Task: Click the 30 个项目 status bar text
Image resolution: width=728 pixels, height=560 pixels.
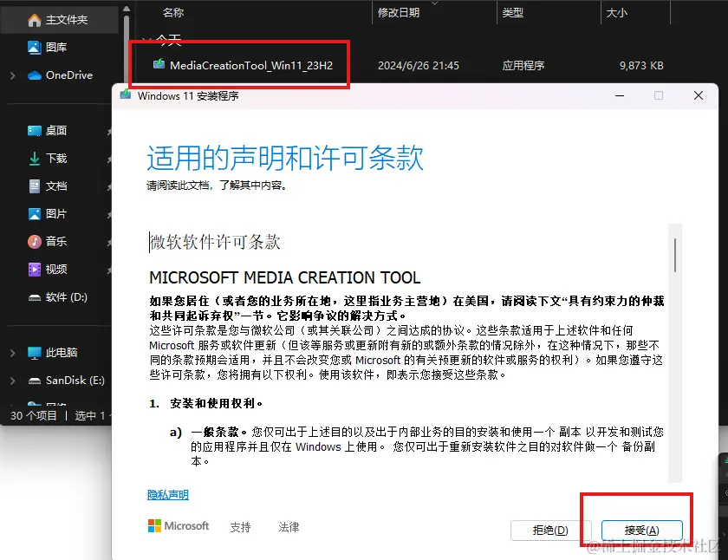Action: click(x=34, y=415)
